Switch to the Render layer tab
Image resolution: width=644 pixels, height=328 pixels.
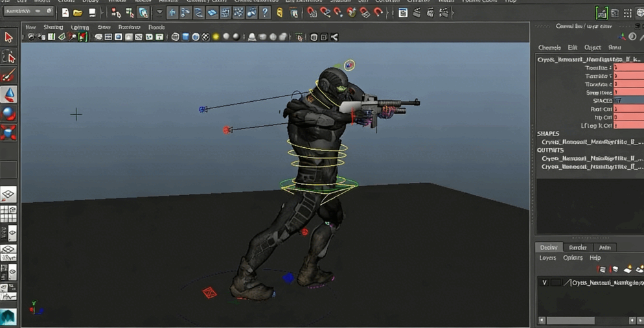click(x=577, y=248)
